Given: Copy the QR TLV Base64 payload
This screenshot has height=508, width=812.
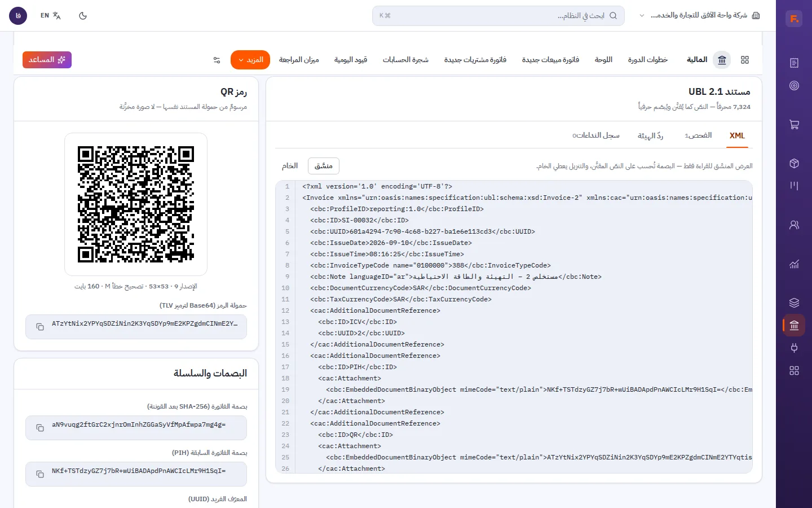Looking at the screenshot, I should click(x=40, y=327).
